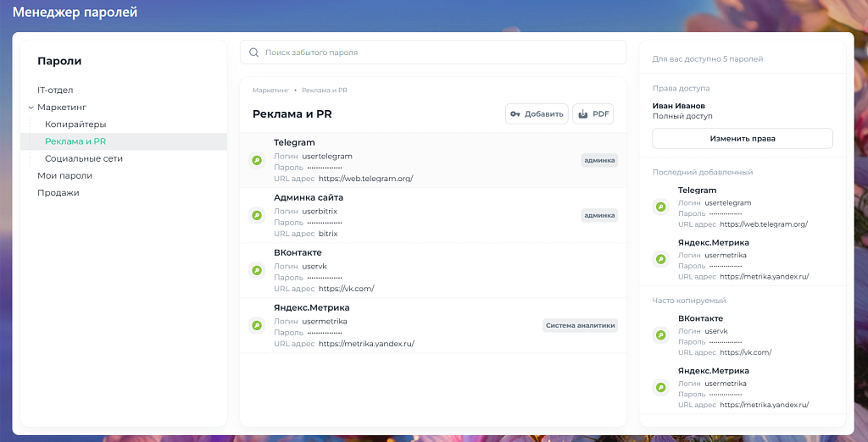Viewport: 868px width, 442px height.
Task: Click the key icon beside Яндекс.Метрика in main list
Action: pyautogui.click(x=257, y=325)
